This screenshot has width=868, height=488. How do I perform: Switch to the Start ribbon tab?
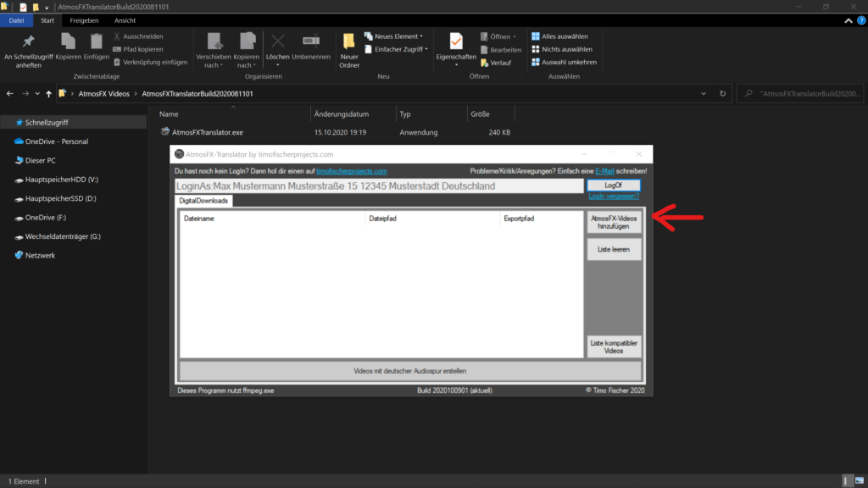point(47,20)
